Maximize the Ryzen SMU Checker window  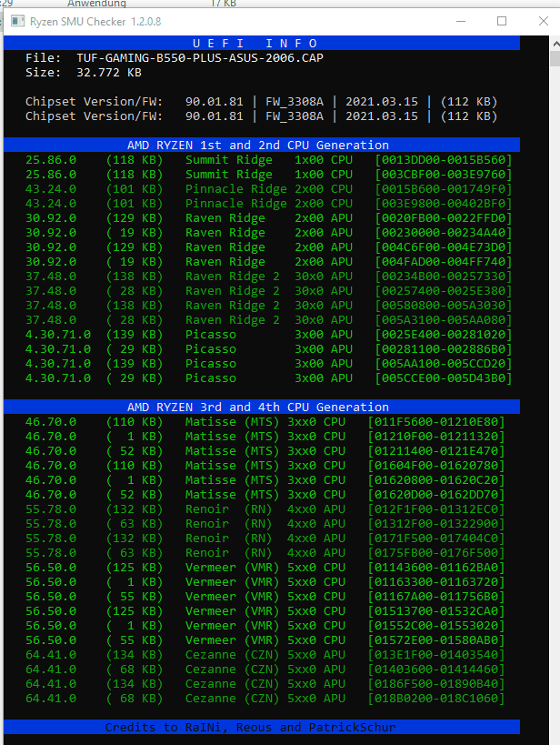pos(502,22)
